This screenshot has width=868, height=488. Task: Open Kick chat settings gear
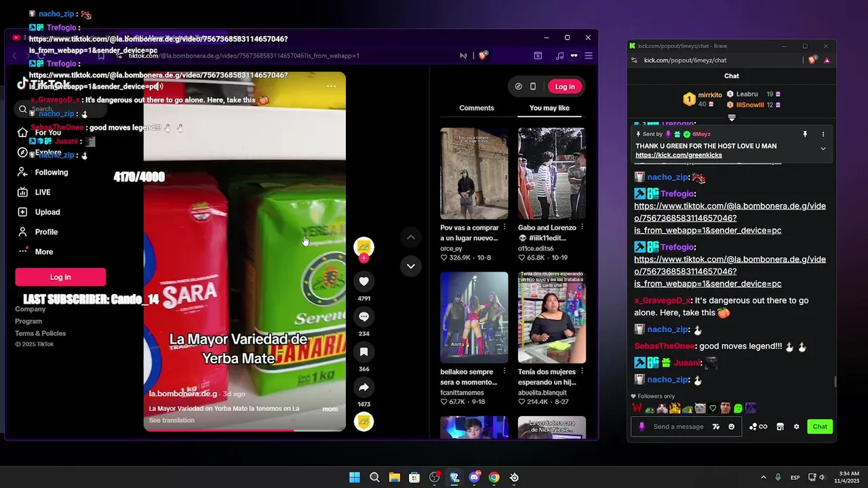(x=796, y=426)
